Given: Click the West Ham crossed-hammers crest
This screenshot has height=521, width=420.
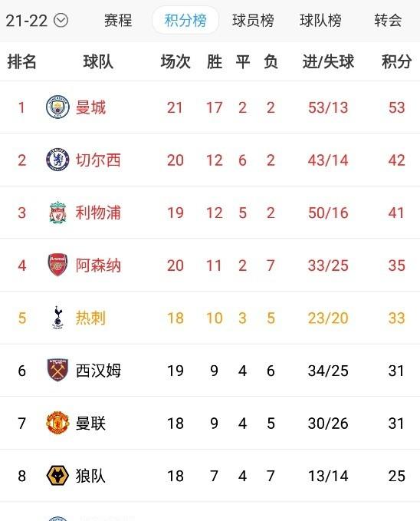Looking at the screenshot, I should point(57,370).
